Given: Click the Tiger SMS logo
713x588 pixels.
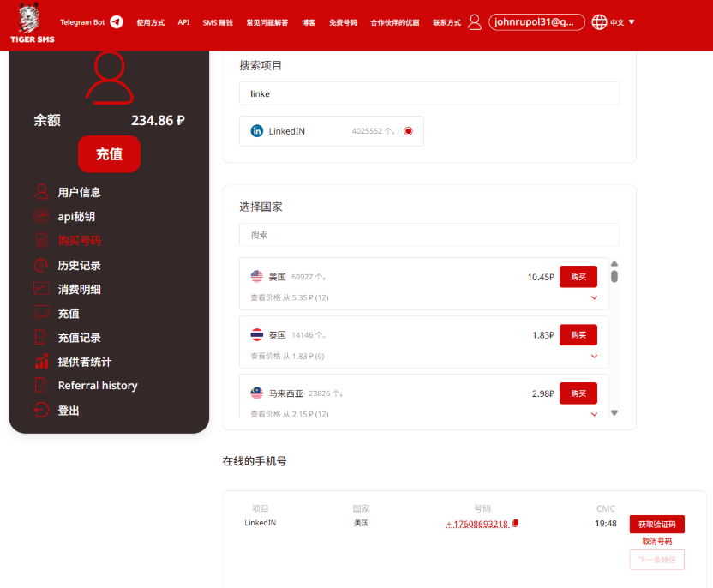Looking at the screenshot, I should tap(32, 23).
